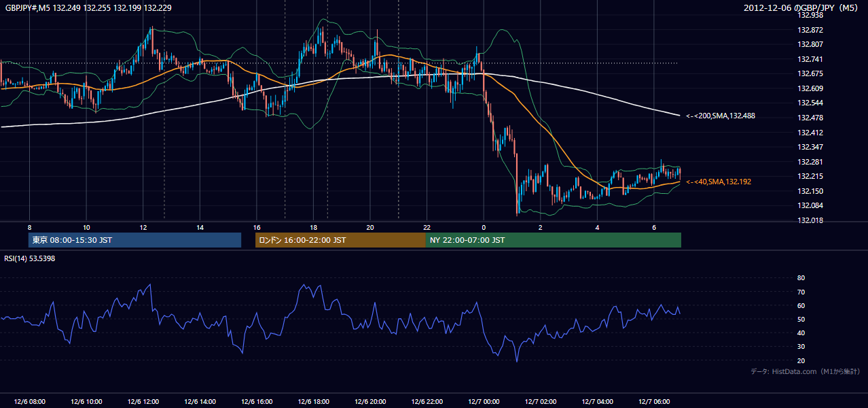868x408 pixels.
Task: Click price axis value 132.675
Action: coord(810,73)
